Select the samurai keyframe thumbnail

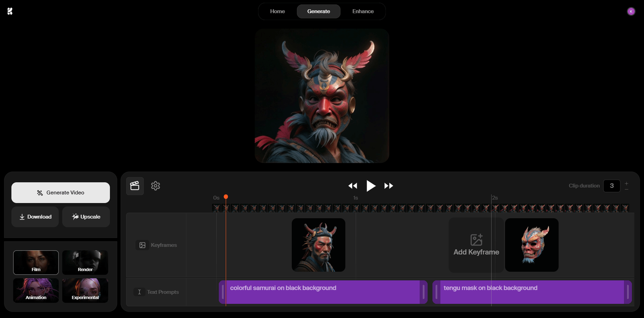pyautogui.click(x=318, y=245)
